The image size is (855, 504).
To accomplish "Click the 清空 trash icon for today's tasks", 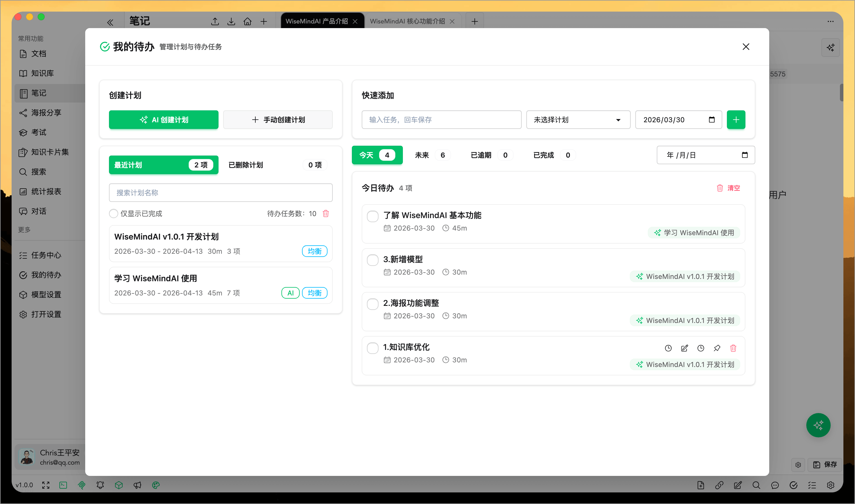I will [x=720, y=188].
